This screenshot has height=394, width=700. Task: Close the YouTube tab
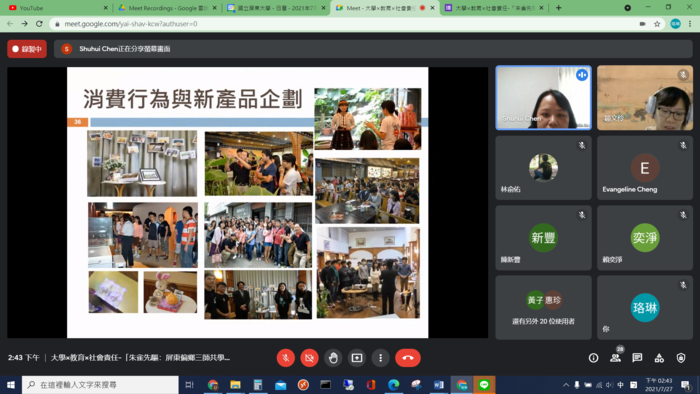click(x=105, y=8)
